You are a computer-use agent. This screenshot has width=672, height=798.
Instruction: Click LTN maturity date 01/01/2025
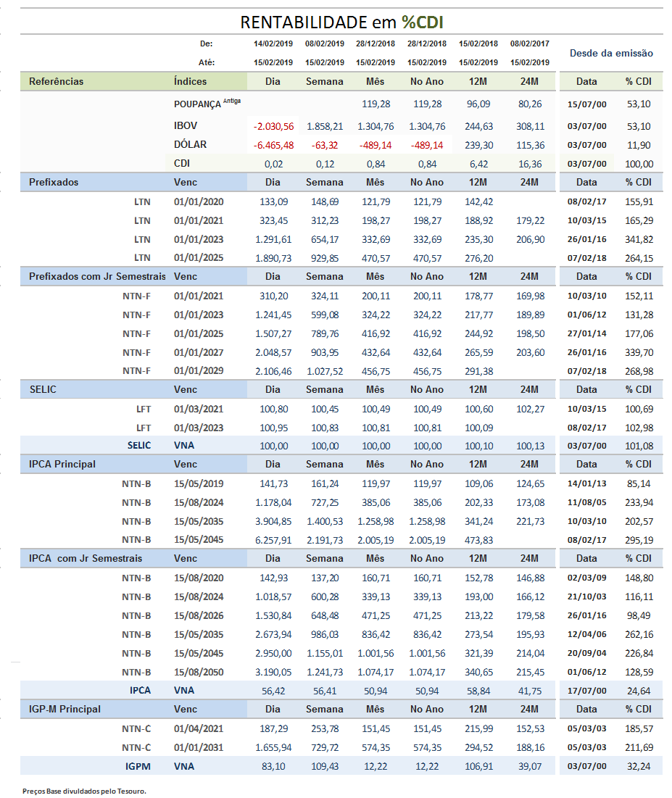click(x=199, y=257)
